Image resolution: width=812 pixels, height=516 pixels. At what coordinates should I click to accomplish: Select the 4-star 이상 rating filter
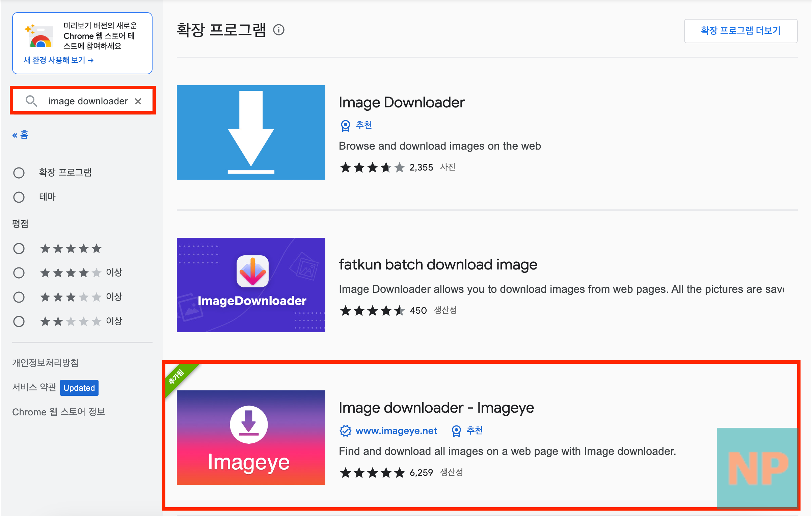[19, 273]
